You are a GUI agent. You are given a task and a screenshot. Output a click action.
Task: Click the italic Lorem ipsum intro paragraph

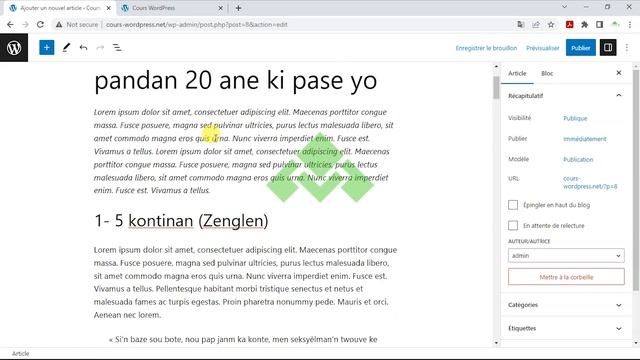tap(245, 151)
